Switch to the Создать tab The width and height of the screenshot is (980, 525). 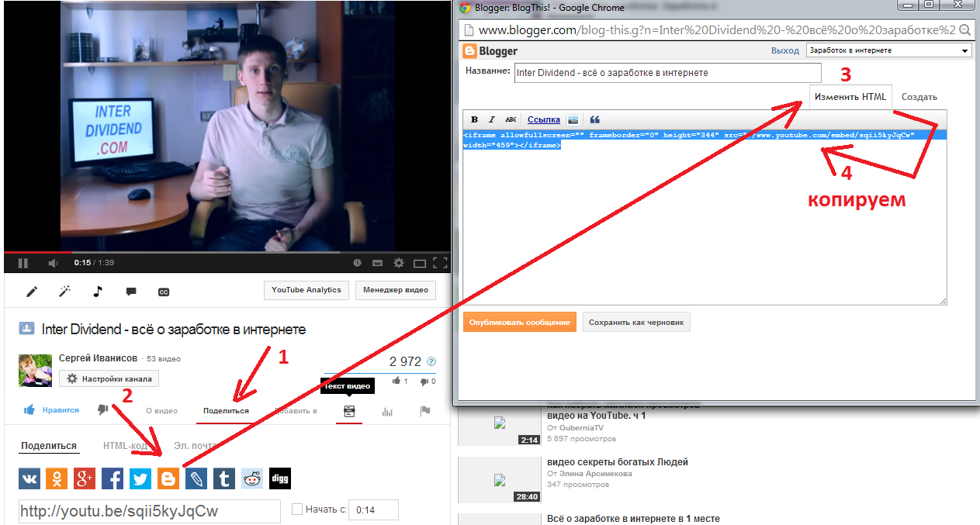(919, 97)
